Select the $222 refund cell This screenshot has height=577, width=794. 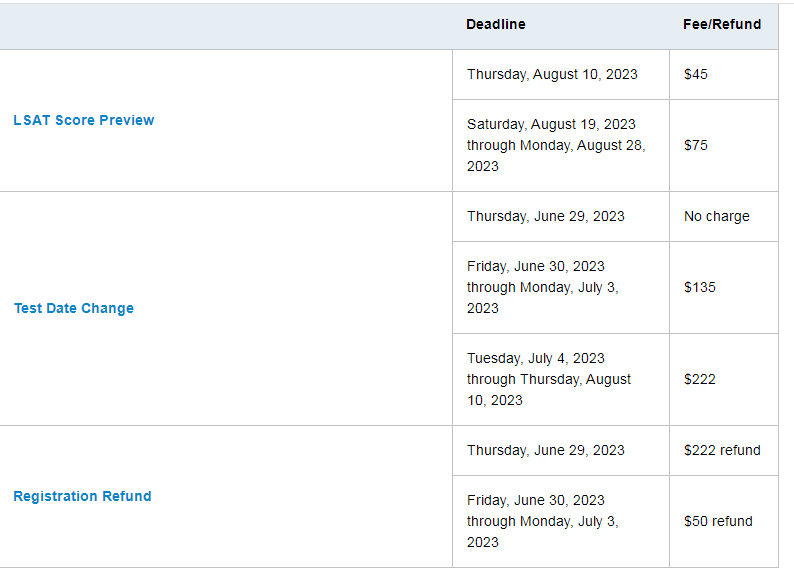tap(724, 450)
